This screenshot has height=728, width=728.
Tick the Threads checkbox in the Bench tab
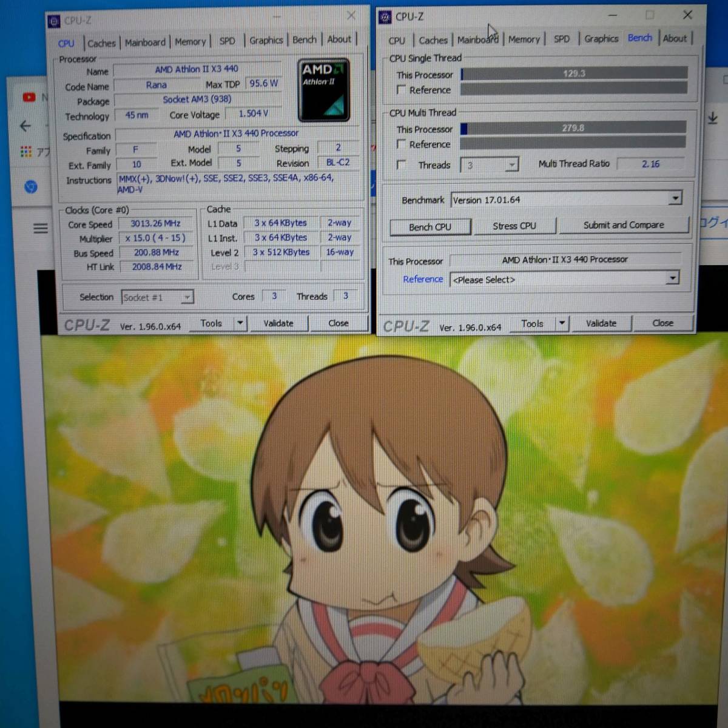400,164
